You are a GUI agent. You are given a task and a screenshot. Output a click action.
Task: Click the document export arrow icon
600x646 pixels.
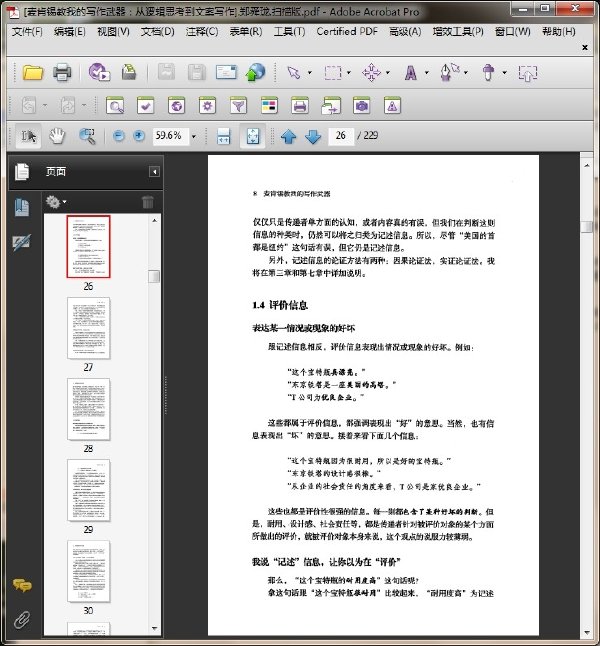pyautogui.click(x=331, y=106)
